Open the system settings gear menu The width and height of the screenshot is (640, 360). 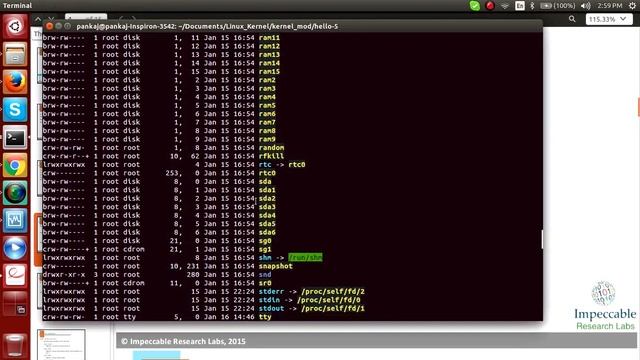(x=632, y=6)
